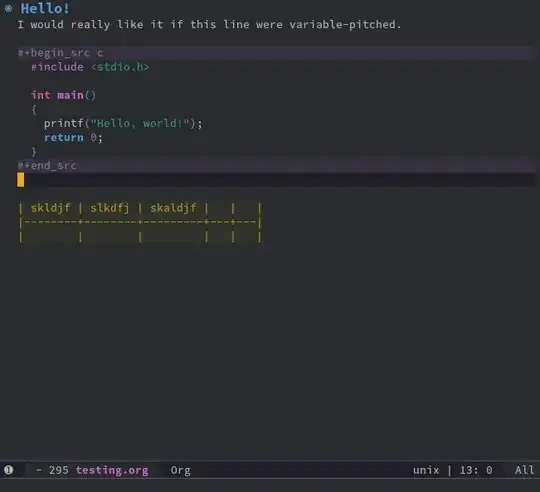Click the printf Hello, world! string
The height and width of the screenshot is (492, 540).
coord(140,123)
